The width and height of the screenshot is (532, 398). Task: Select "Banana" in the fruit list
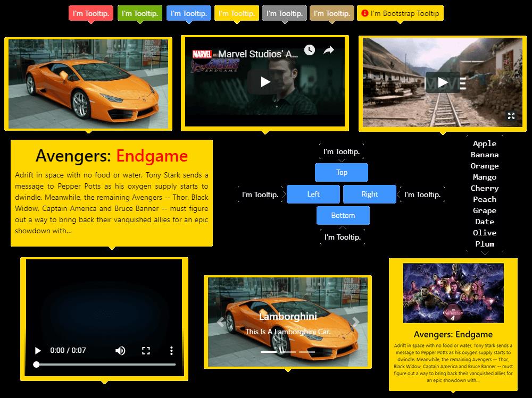click(485, 155)
